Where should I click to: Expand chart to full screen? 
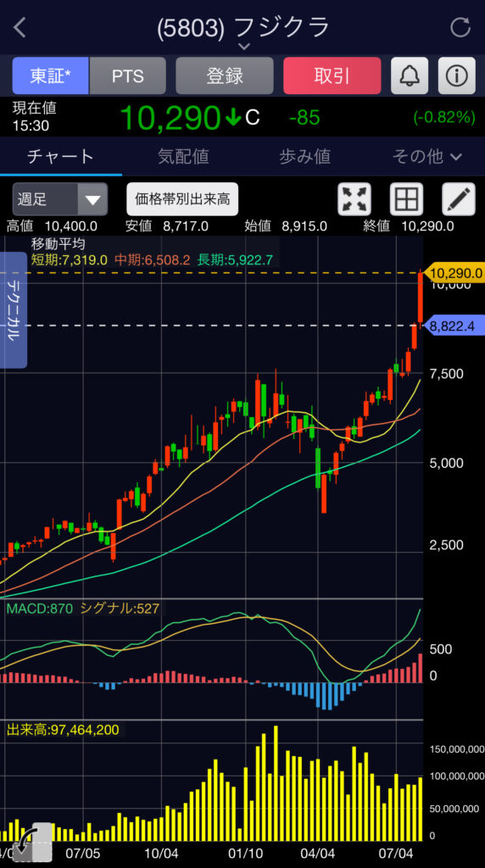[354, 199]
